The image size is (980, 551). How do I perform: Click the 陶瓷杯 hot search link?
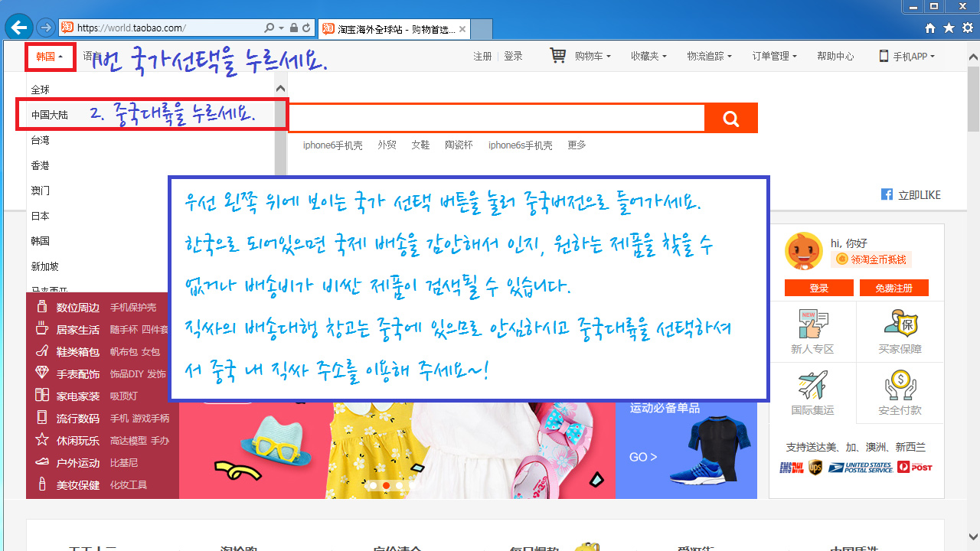(459, 145)
